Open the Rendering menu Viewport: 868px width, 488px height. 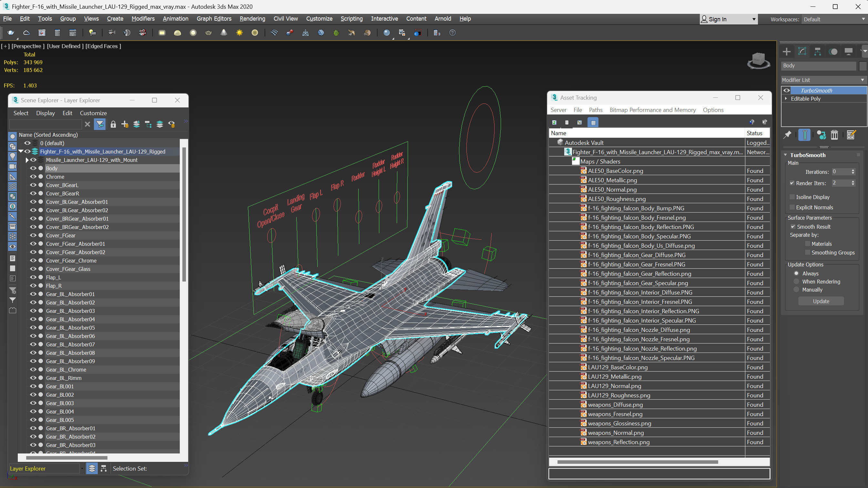coord(252,18)
